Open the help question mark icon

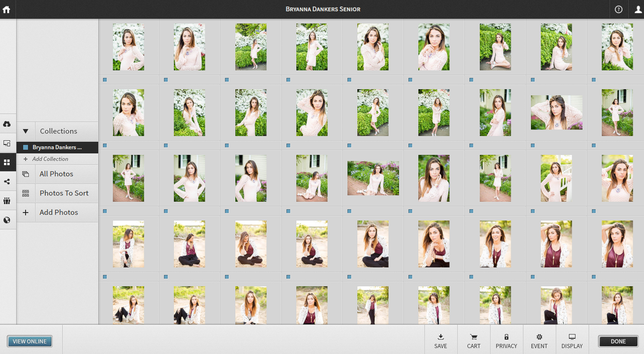coord(619,9)
